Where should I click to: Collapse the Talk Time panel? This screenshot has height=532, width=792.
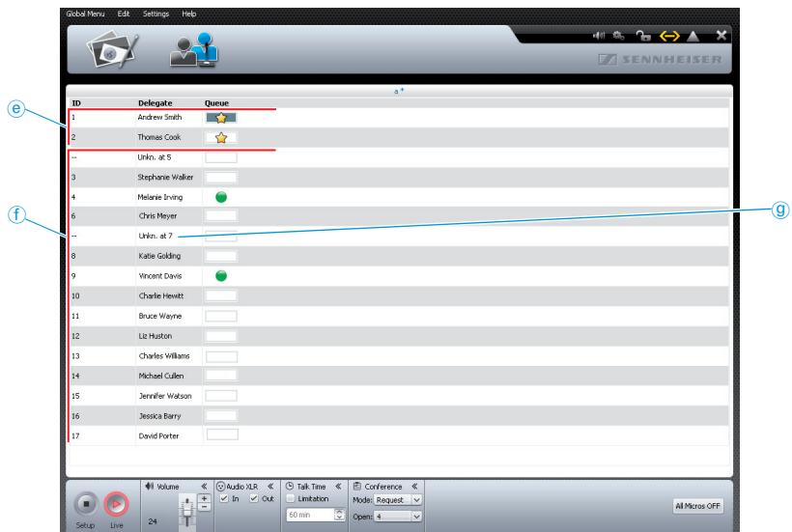point(338,486)
